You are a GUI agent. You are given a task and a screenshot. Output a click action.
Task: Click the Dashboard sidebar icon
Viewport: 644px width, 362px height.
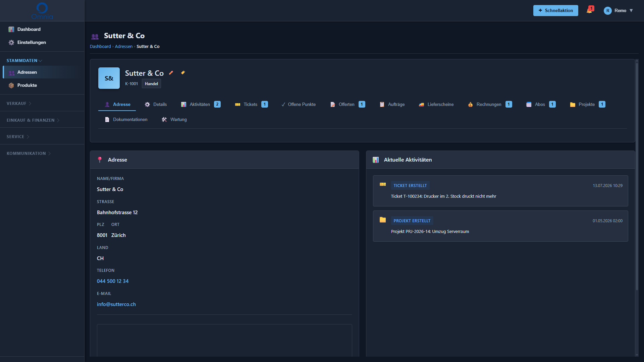coord(11,29)
